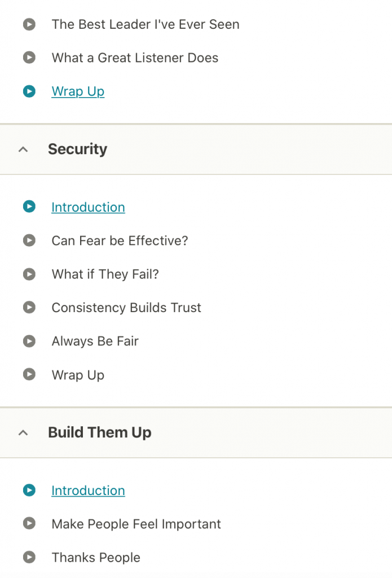392x578 pixels.
Task: Click play icon beside Can Fear be Effective?
Action: 29,240
